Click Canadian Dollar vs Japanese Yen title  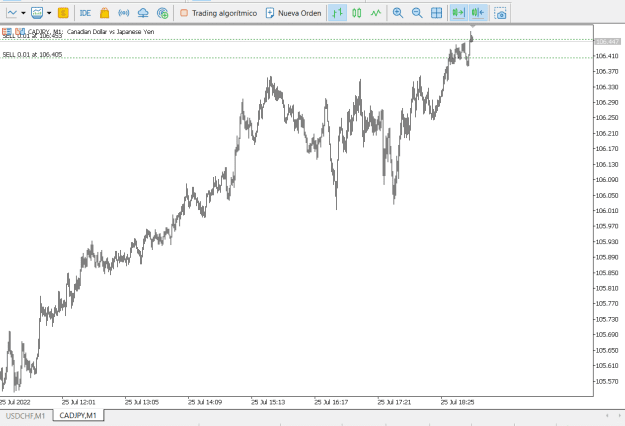point(110,31)
